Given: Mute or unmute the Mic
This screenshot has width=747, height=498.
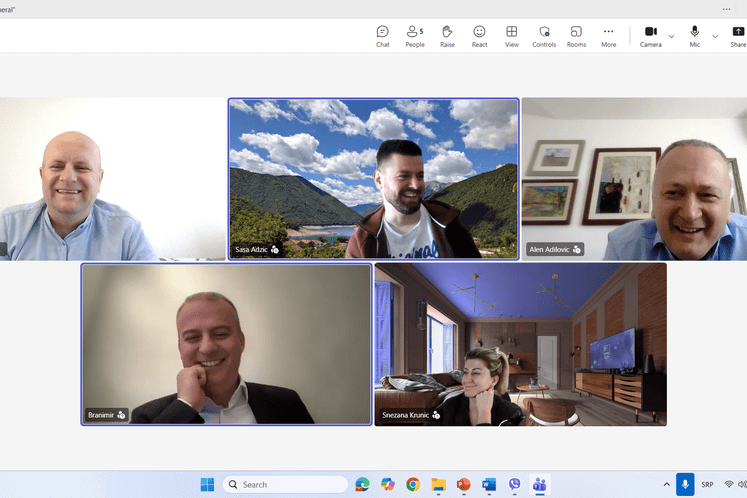Looking at the screenshot, I should (694, 36).
